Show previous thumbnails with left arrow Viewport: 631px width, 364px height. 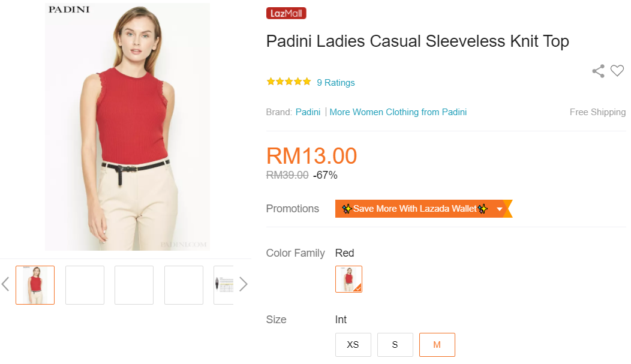pyautogui.click(x=5, y=284)
